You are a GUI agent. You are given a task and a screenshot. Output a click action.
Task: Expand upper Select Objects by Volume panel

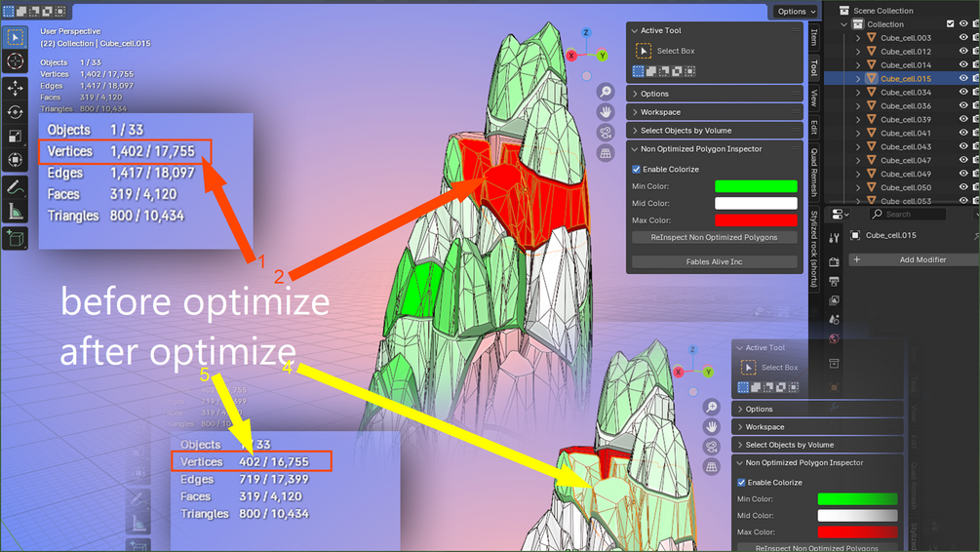pos(635,131)
